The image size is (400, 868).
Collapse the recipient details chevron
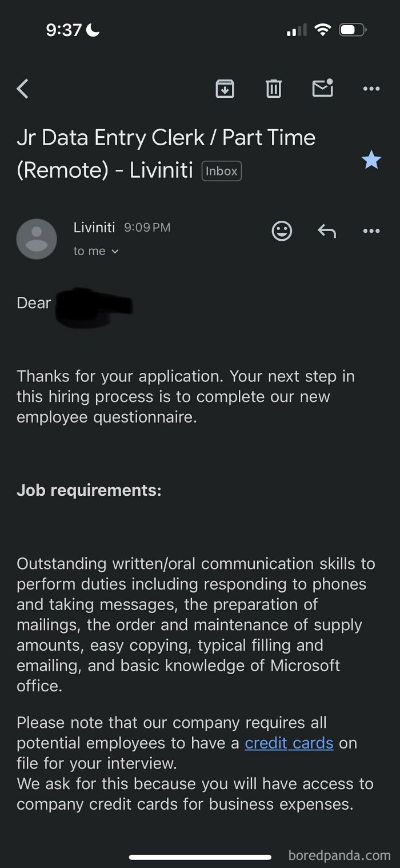[116, 251]
